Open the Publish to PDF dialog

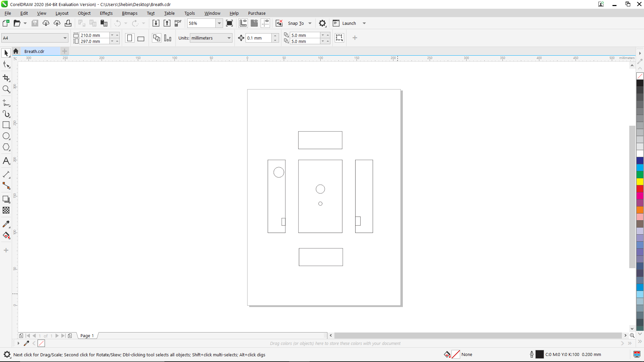tap(177, 23)
